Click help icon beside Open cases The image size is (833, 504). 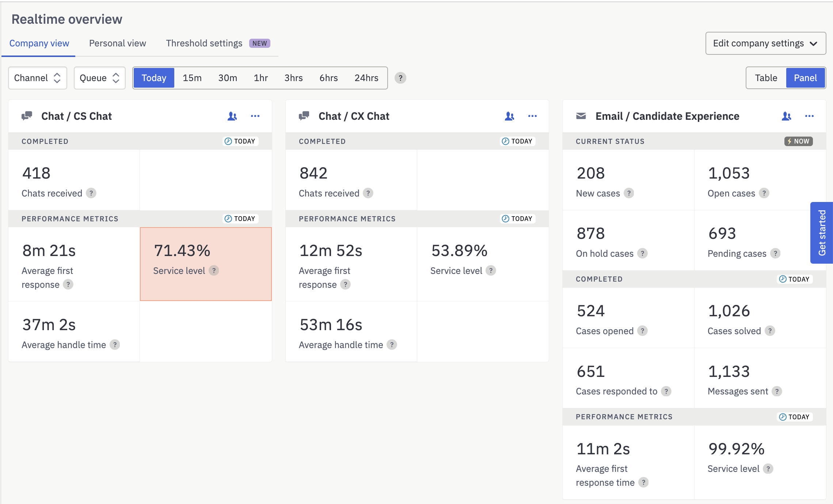[x=764, y=193]
